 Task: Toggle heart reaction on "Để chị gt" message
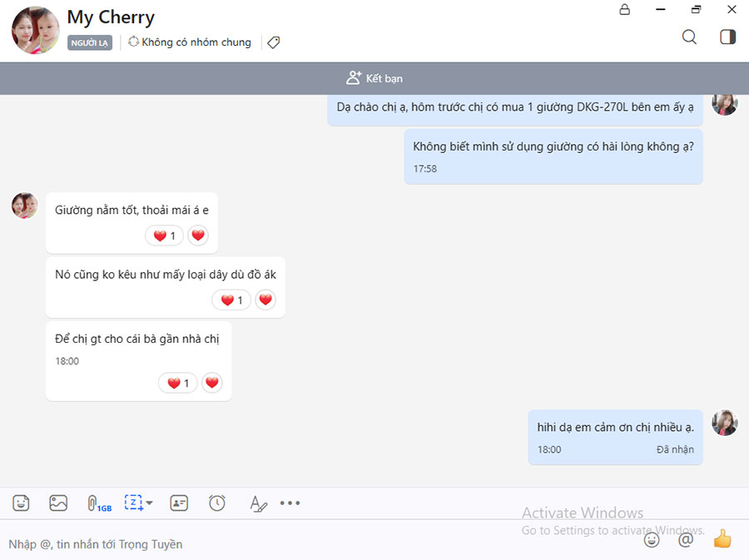click(212, 383)
